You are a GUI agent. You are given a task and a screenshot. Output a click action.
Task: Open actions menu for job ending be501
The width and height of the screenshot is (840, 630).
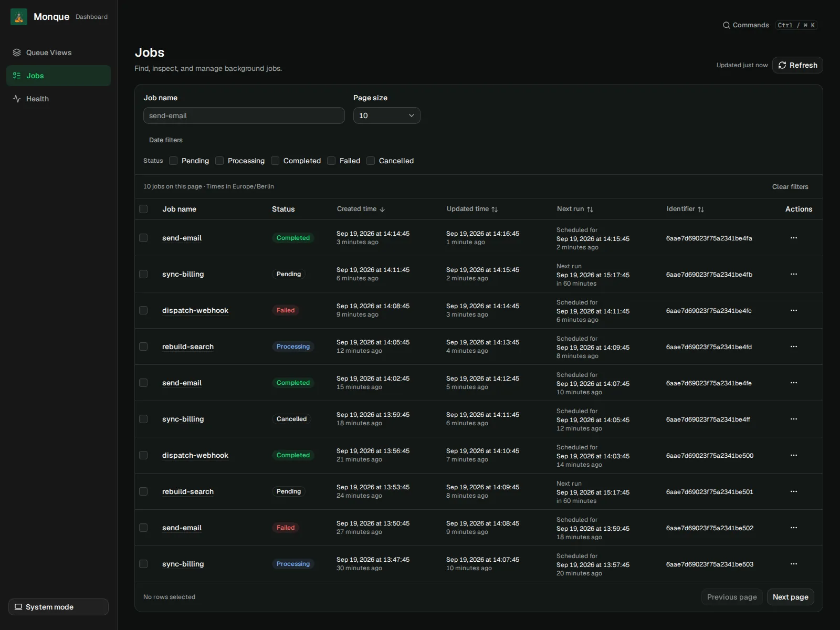[x=794, y=491]
